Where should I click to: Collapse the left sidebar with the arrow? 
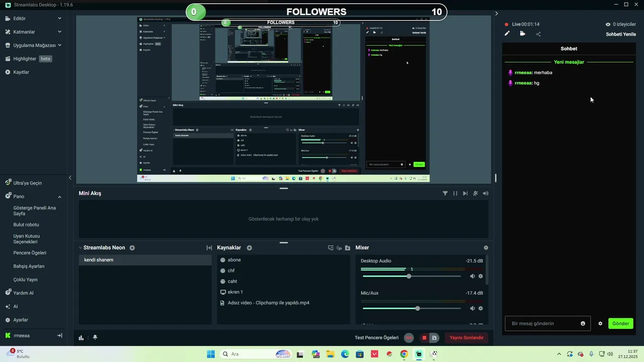pos(70,177)
